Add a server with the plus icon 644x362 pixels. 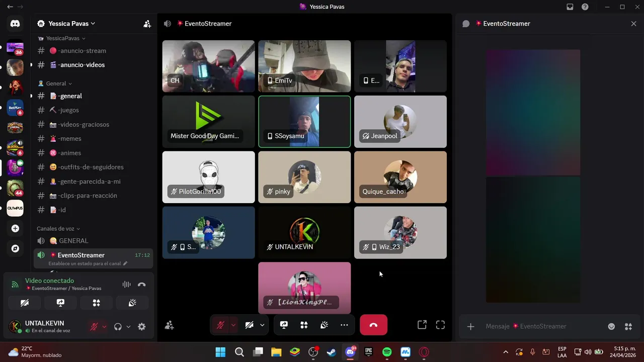pyautogui.click(x=15, y=228)
